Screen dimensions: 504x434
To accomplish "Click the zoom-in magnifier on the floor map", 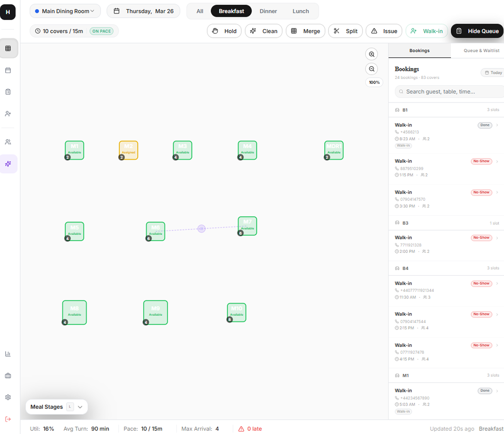I will 371,54.
